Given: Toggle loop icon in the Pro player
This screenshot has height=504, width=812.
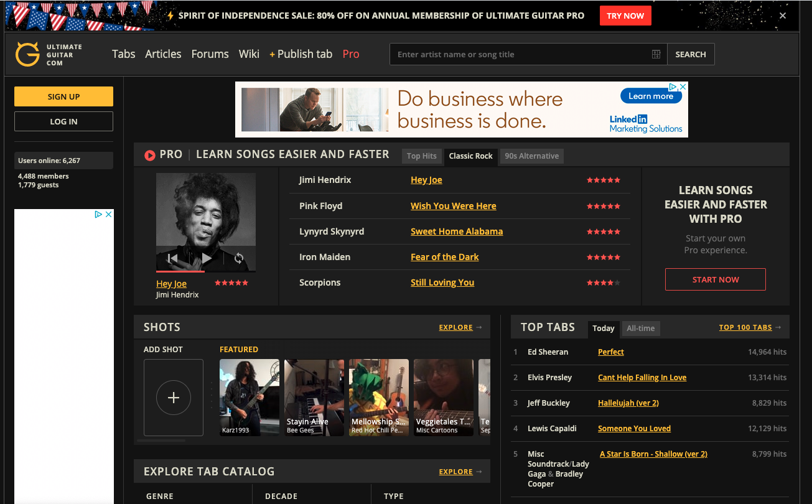Looking at the screenshot, I should pyautogui.click(x=239, y=258).
